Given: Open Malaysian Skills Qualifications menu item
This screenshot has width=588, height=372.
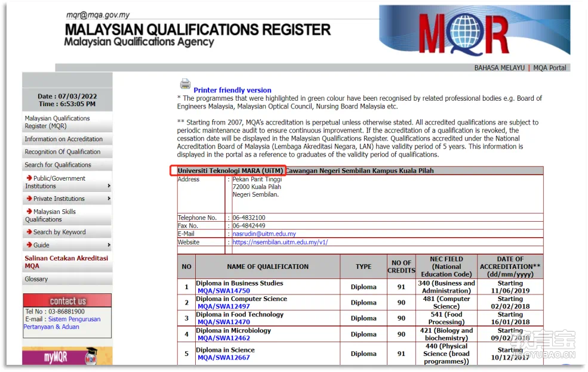Looking at the screenshot, I should [x=67, y=215].
